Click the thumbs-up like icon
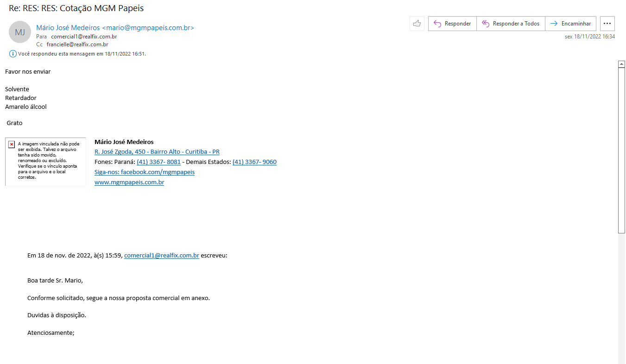This screenshot has height=364, width=626. (417, 24)
